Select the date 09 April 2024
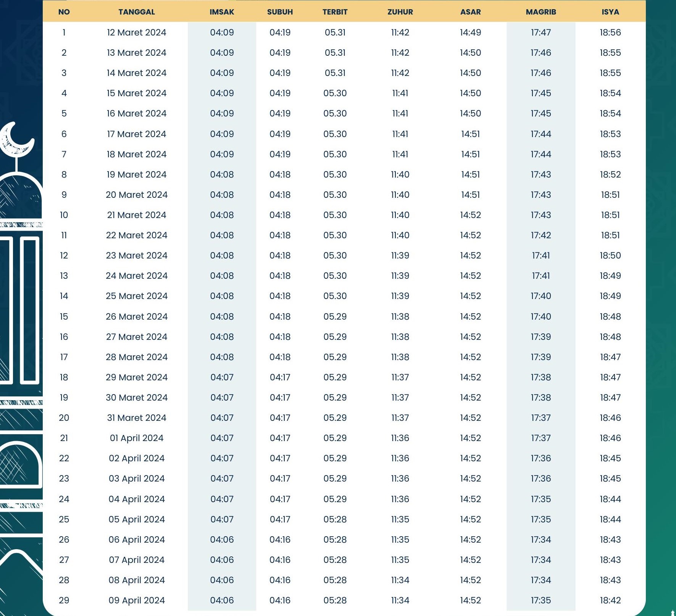Viewport: 676px width, 616px height. [137, 600]
